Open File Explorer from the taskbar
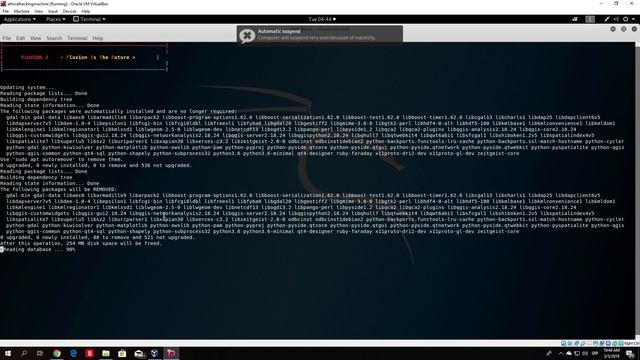640x360 pixels. click(106, 353)
